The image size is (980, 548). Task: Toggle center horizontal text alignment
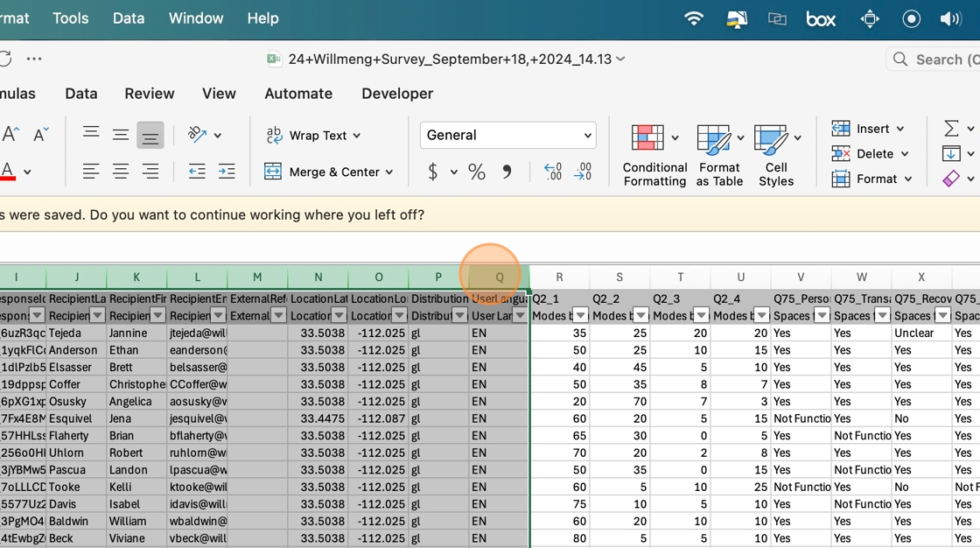(x=121, y=172)
